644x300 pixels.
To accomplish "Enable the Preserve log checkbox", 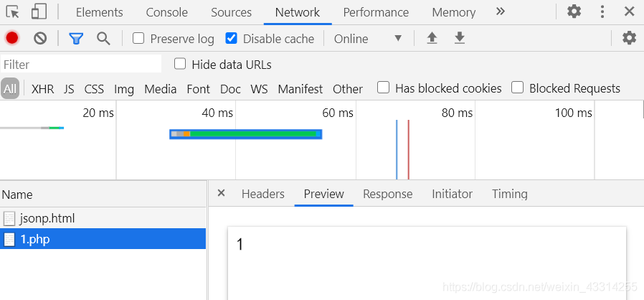I will click(139, 38).
